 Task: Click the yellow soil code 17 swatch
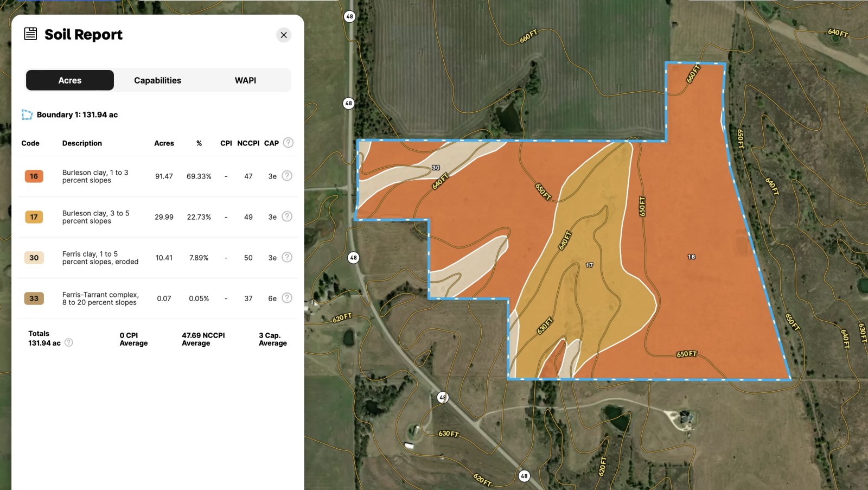coord(34,217)
